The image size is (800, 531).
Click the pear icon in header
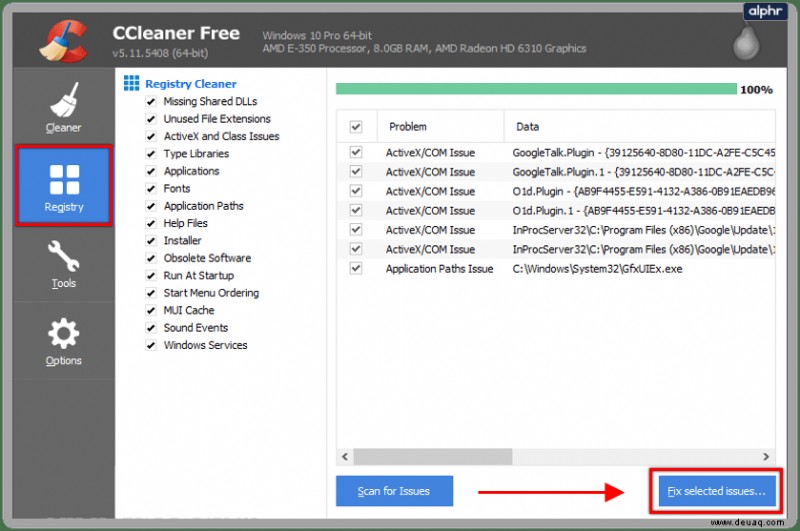tap(746, 42)
